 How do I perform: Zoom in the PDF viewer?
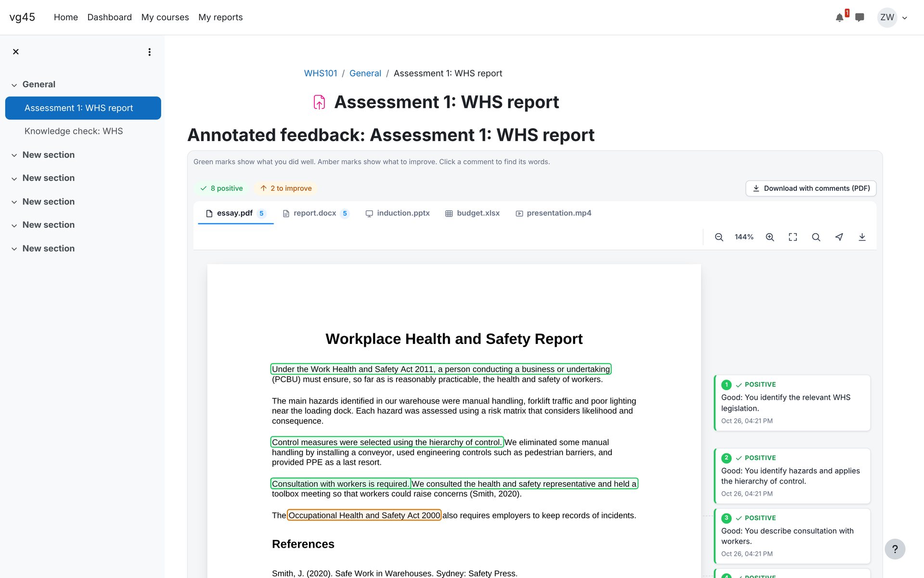(x=770, y=237)
